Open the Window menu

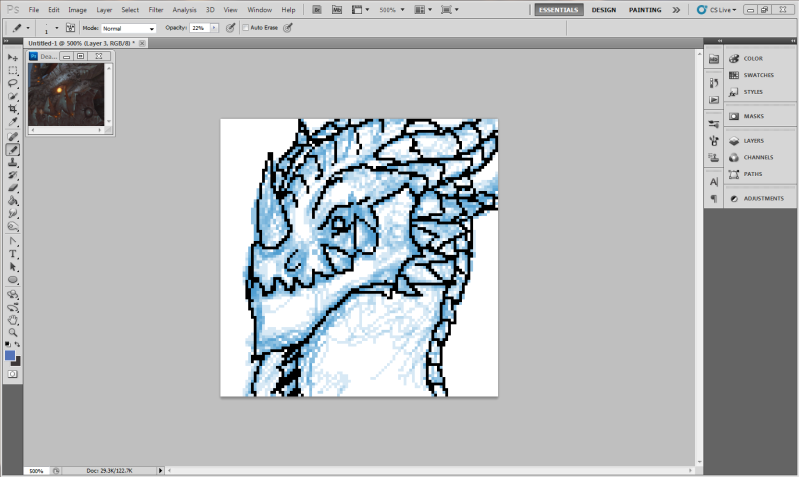pos(259,10)
